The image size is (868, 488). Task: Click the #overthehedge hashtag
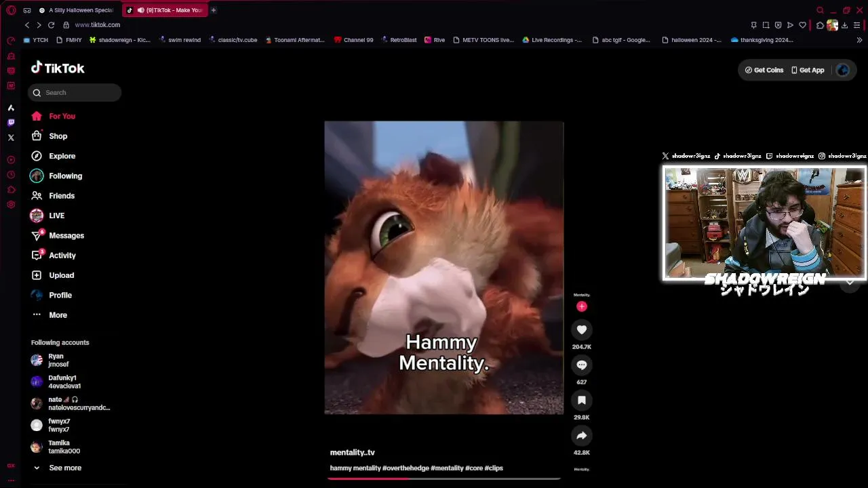click(405, 468)
